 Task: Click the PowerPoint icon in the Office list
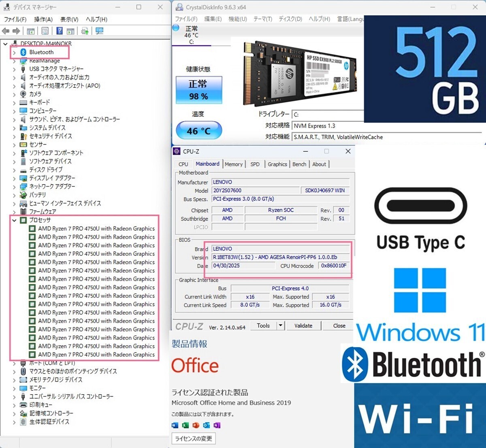coord(196,425)
